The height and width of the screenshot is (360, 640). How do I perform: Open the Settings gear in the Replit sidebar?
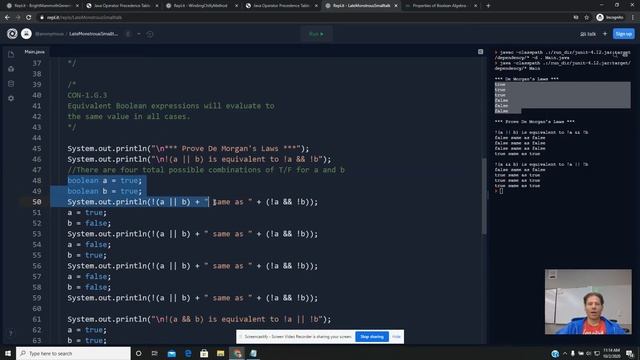click(x=11, y=98)
